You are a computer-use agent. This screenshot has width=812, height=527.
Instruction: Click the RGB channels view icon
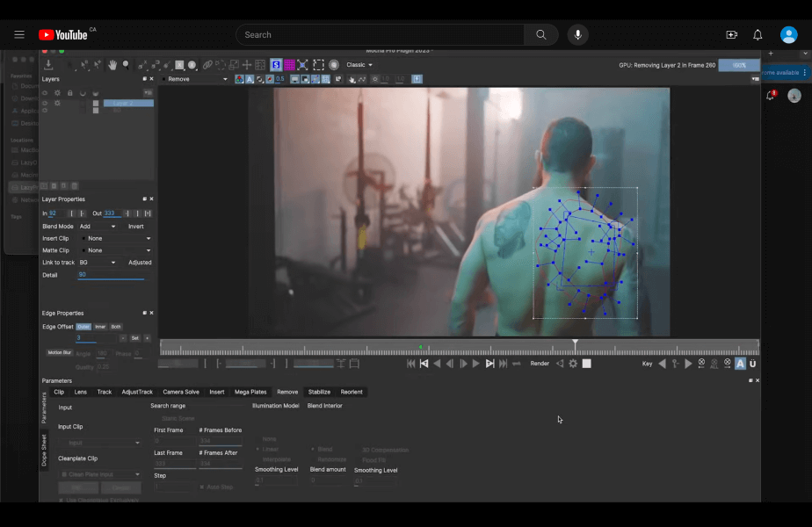pyautogui.click(x=239, y=79)
